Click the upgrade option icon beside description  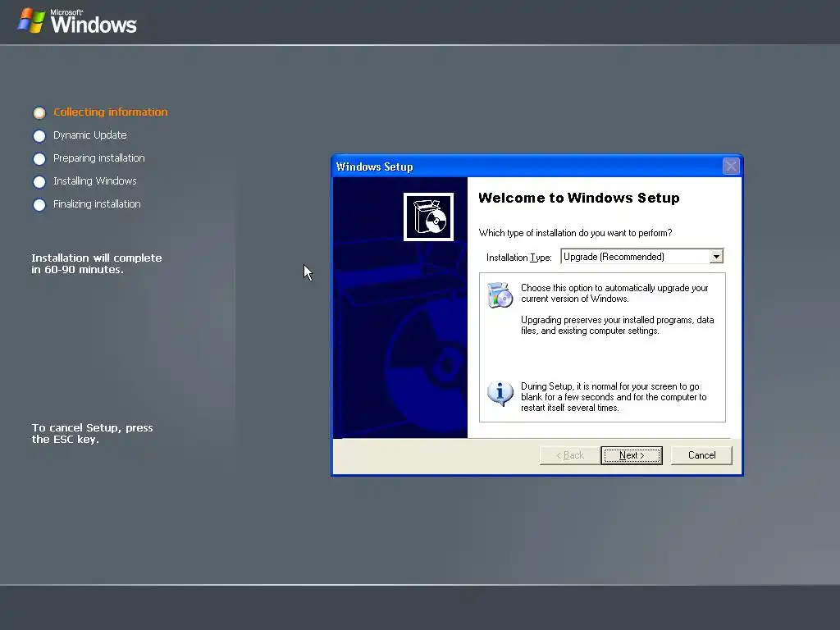pyautogui.click(x=500, y=294)
